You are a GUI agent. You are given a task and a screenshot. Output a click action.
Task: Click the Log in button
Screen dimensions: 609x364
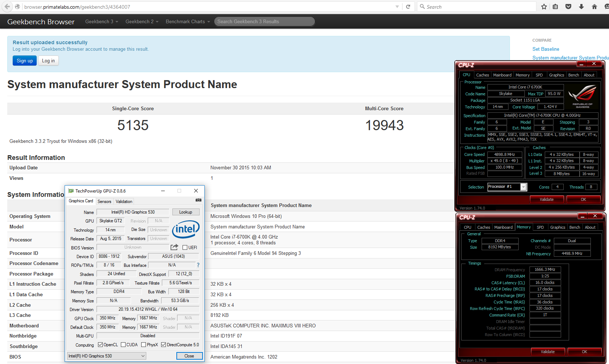48,61
